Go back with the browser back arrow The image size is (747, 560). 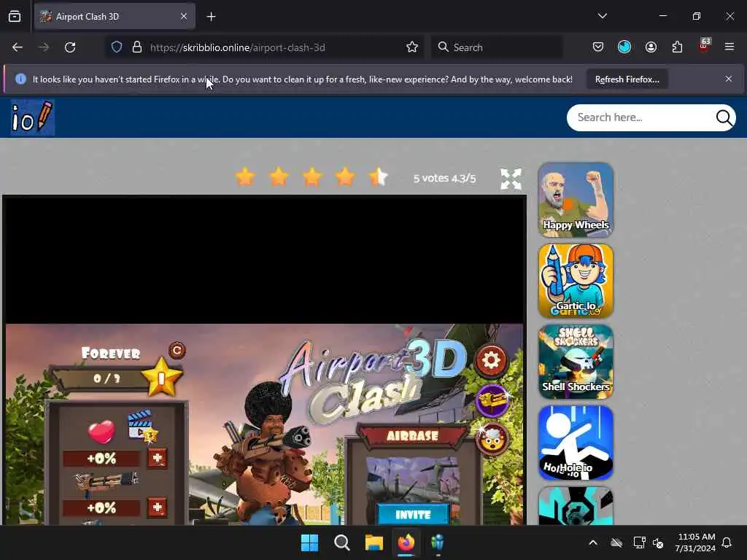[18, 47]
